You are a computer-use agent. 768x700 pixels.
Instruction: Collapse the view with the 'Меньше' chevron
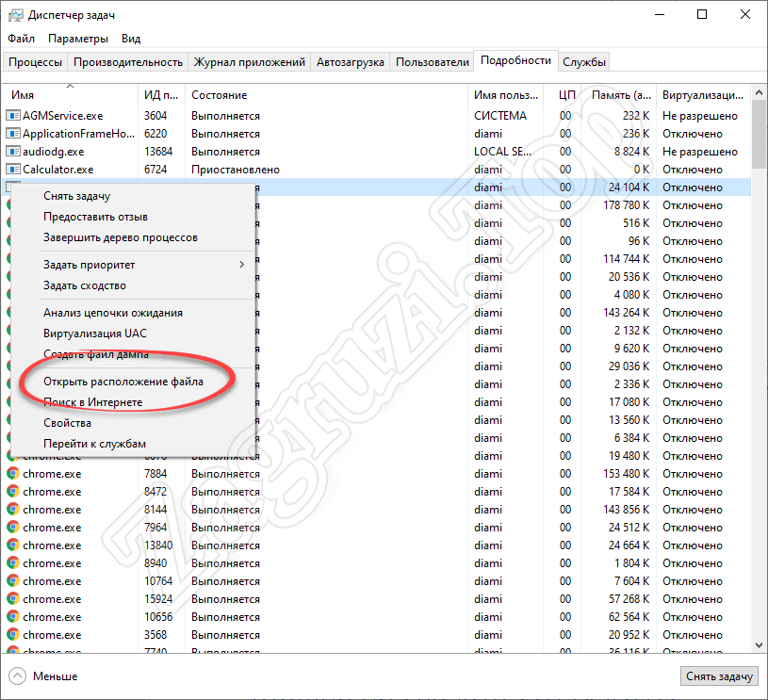[x=18, y=676]
